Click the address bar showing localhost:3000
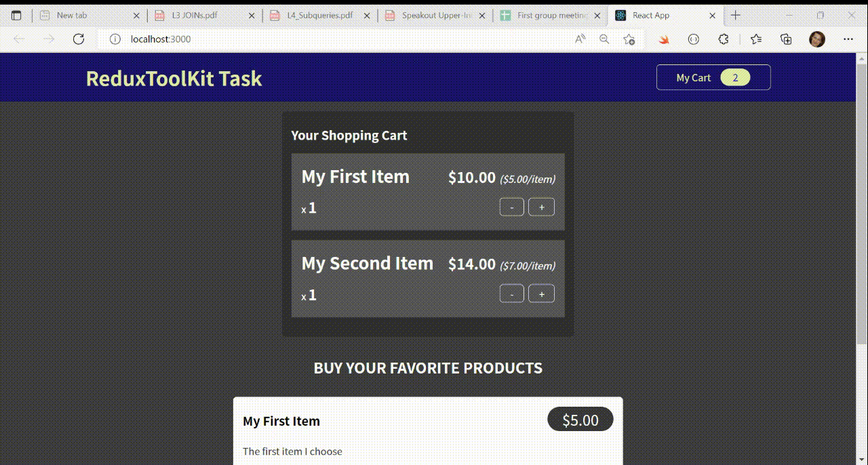This screenshot has width=868, height=465. [x=160, y=39]
